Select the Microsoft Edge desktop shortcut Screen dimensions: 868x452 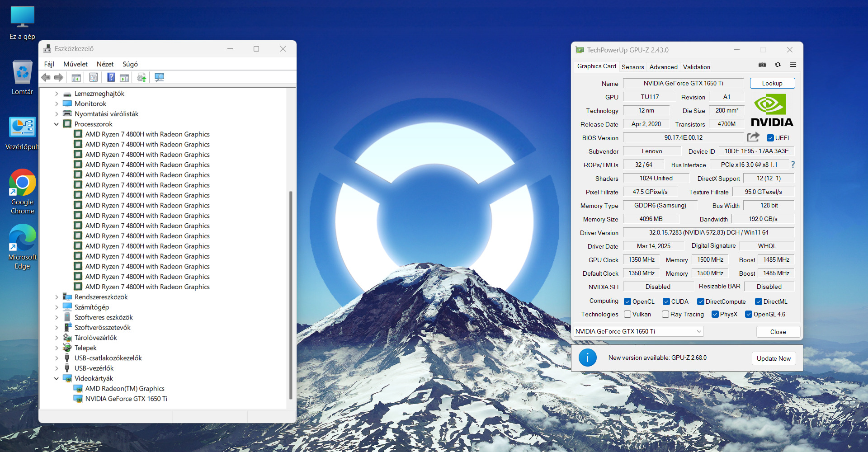22,247
